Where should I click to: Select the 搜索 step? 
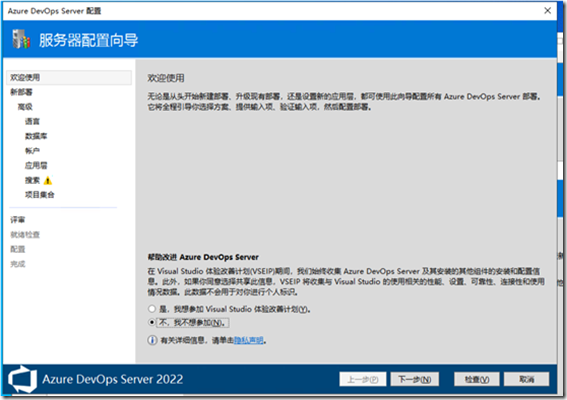[x=32, y=180]
